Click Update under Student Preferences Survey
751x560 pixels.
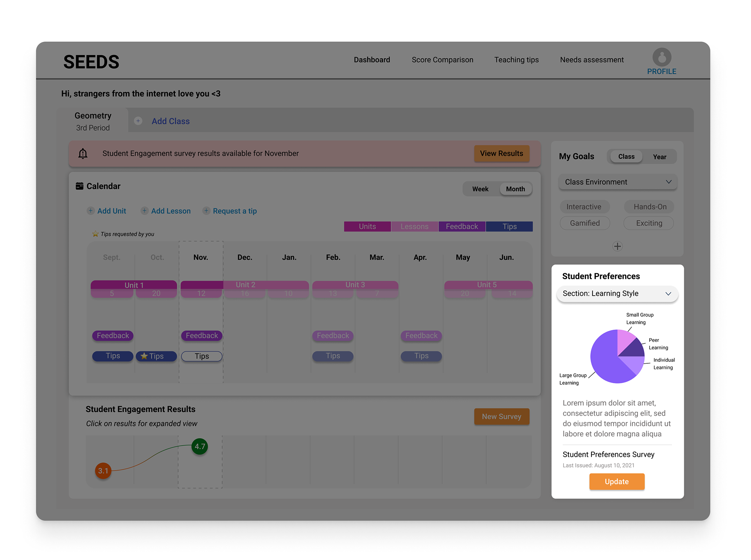click(x=617, y=482)
